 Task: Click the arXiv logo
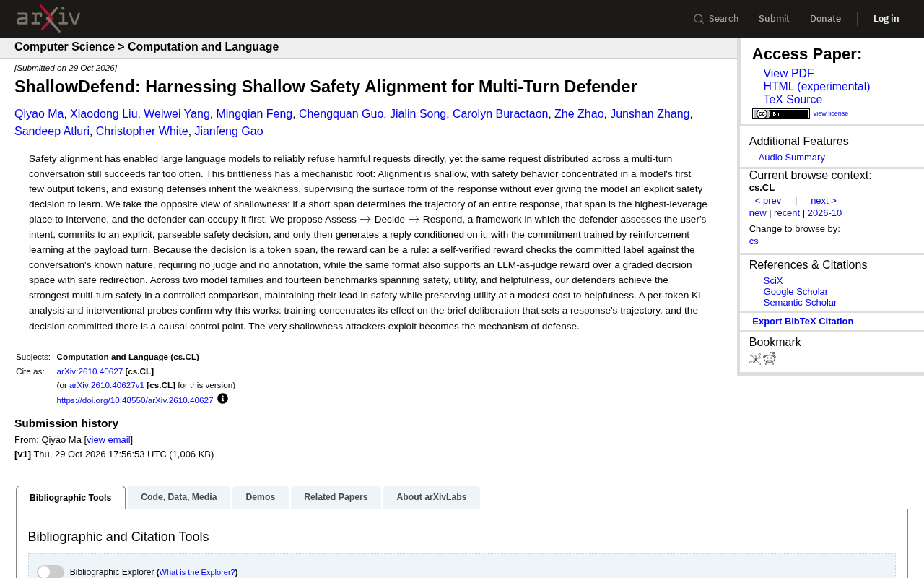click(x=48, y=18)
